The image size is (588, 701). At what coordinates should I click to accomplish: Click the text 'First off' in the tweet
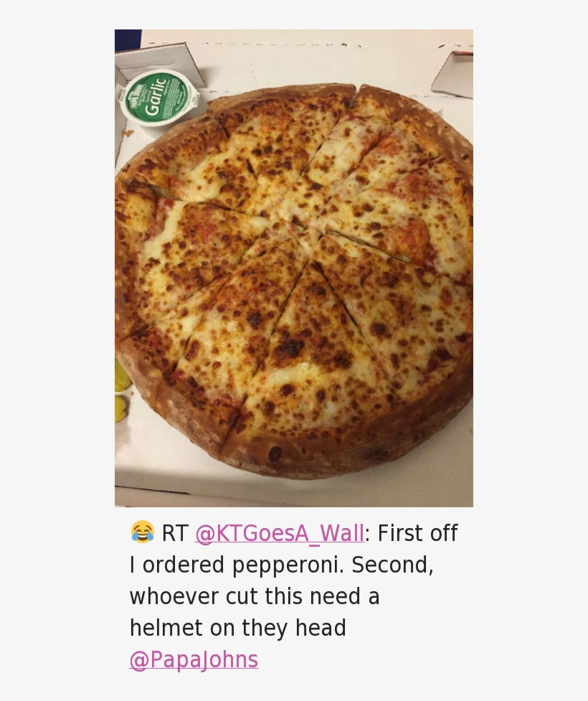click(417, 533)
